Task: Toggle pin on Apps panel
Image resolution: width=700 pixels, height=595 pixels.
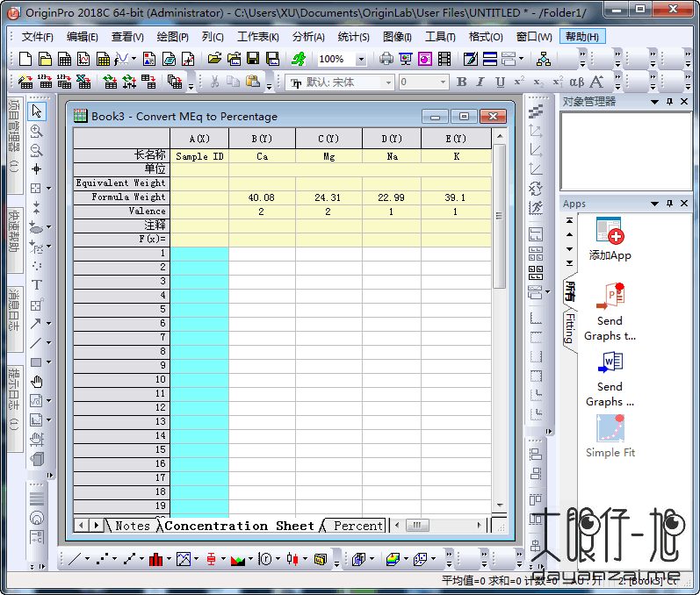Action: coord(669,204)
